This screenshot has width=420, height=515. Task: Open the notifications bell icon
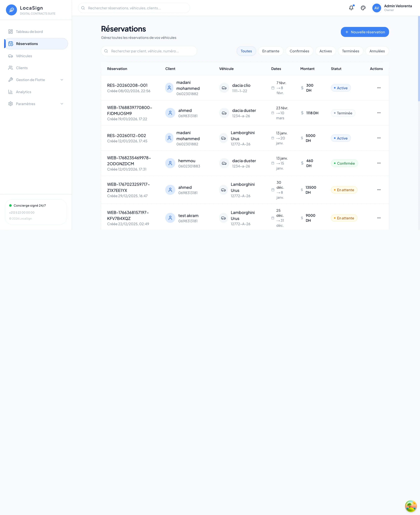pyautogui.click(x=351, y=8)
